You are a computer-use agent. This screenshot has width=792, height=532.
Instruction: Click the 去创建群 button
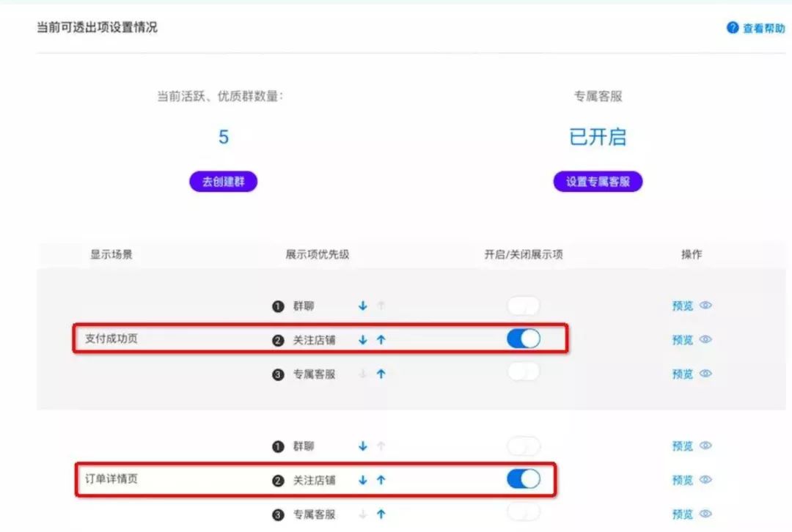click(x=223, y=181)
